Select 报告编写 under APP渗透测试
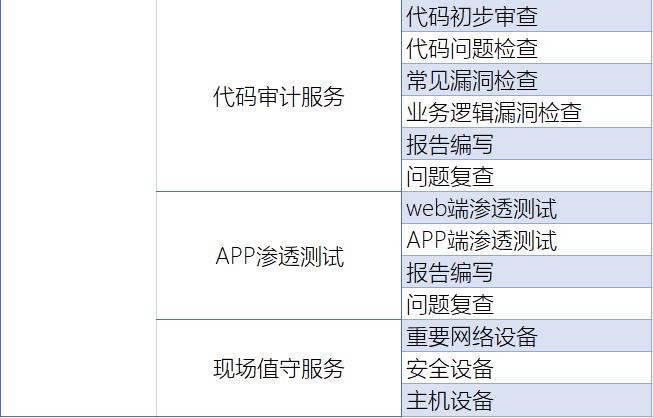This screenshot has width=653, height=418. (x=527, y=272)
